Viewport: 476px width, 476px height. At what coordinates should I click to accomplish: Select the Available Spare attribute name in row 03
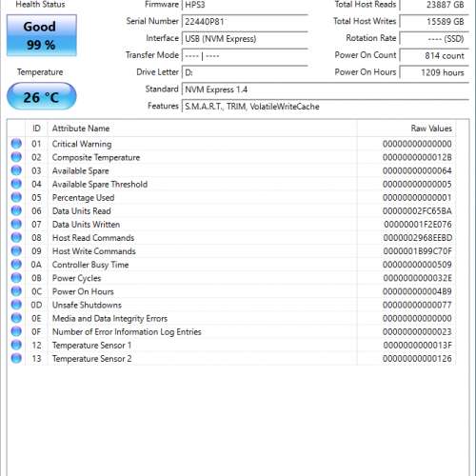[80, 171]
